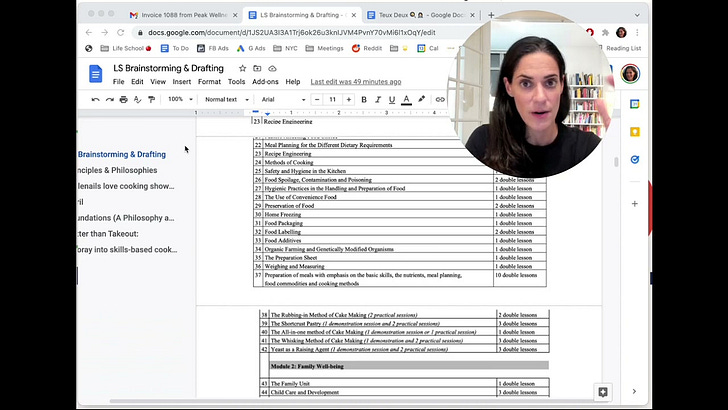Open the G Ads bookmark
728x410 pixels.
[x=251, y=48]
